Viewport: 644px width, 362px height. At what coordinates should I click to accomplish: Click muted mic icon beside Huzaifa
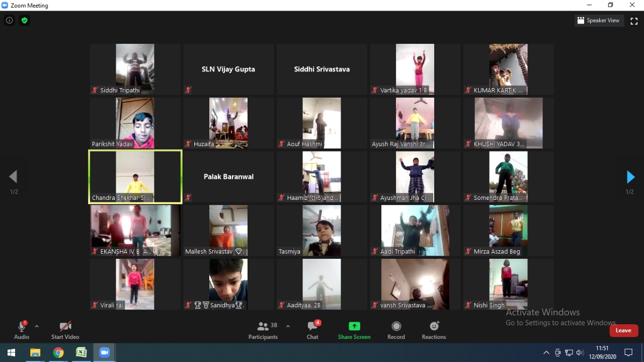pyautogui.click(x=188, y=144)
